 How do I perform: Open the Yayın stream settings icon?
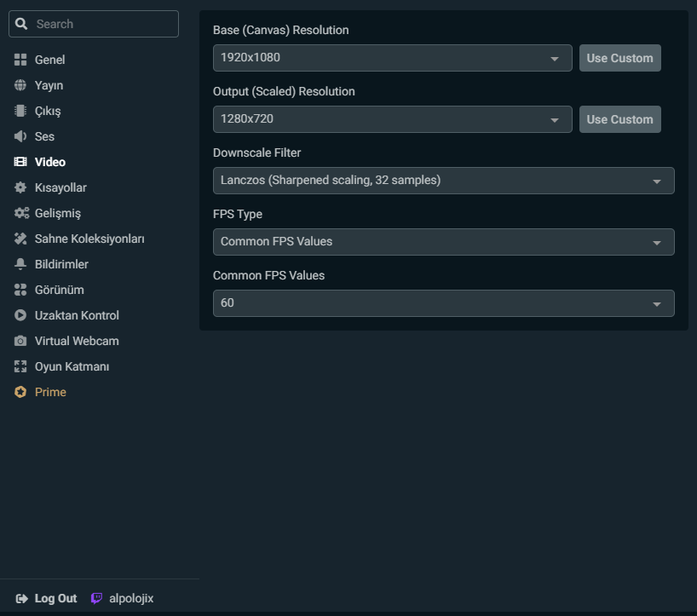click(19, 85)
